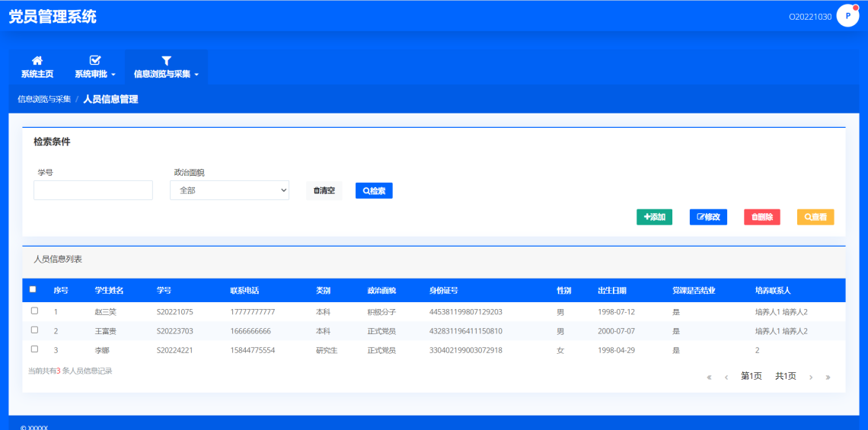Go to last page double-right arrow
Screen dimensions: 868x430
point(828,377)
